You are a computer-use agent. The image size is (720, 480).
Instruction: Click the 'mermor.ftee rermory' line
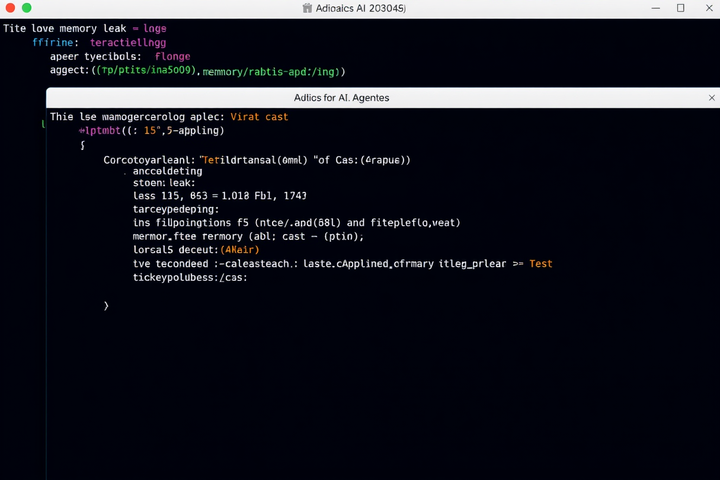[x=248, y=237]
